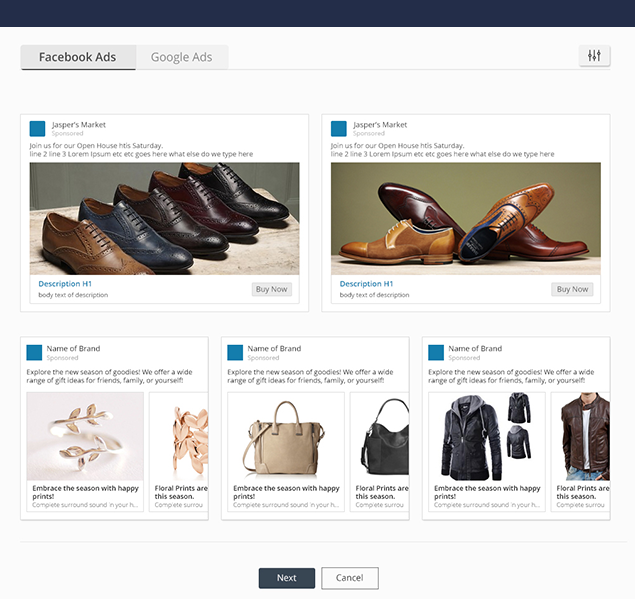The height and width of the screenshot is (599, 635).
Task: Click 'Explore the new season' text in jacket ad
Action: tap(511, 376)
